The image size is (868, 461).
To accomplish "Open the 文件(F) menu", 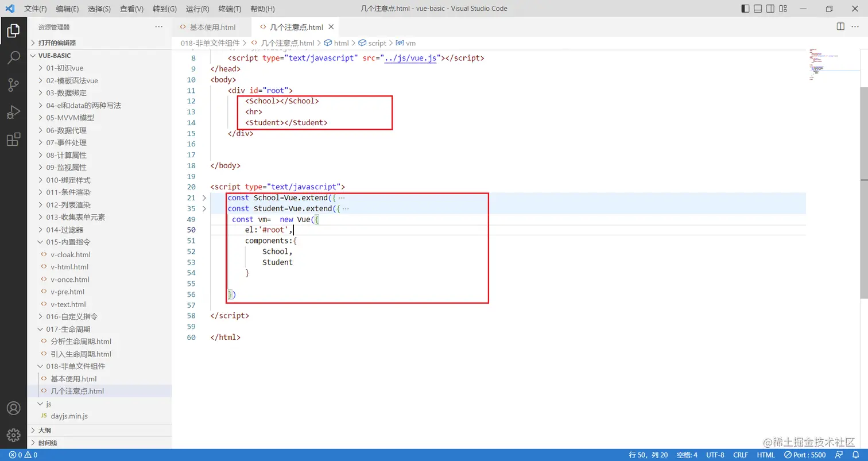I will click(x=36, y=9).
